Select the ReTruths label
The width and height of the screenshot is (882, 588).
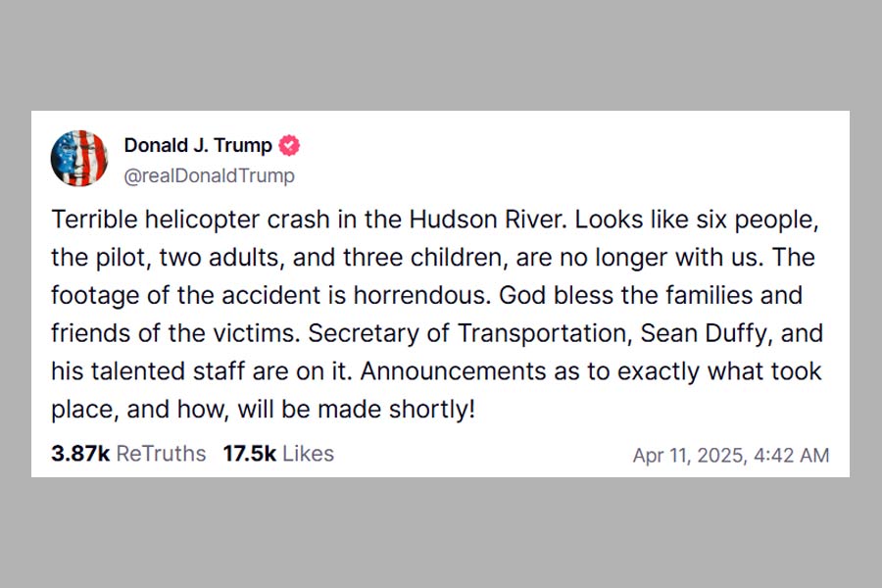point(161,454)
